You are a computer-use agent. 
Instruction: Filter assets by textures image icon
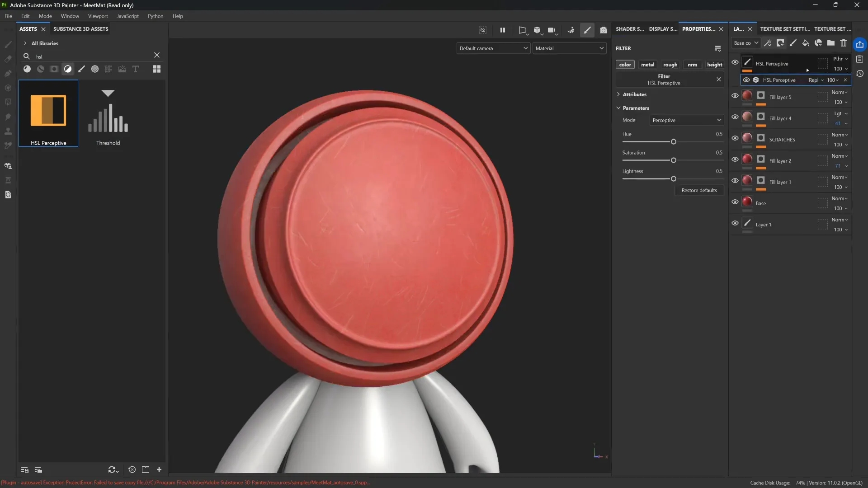122,69
